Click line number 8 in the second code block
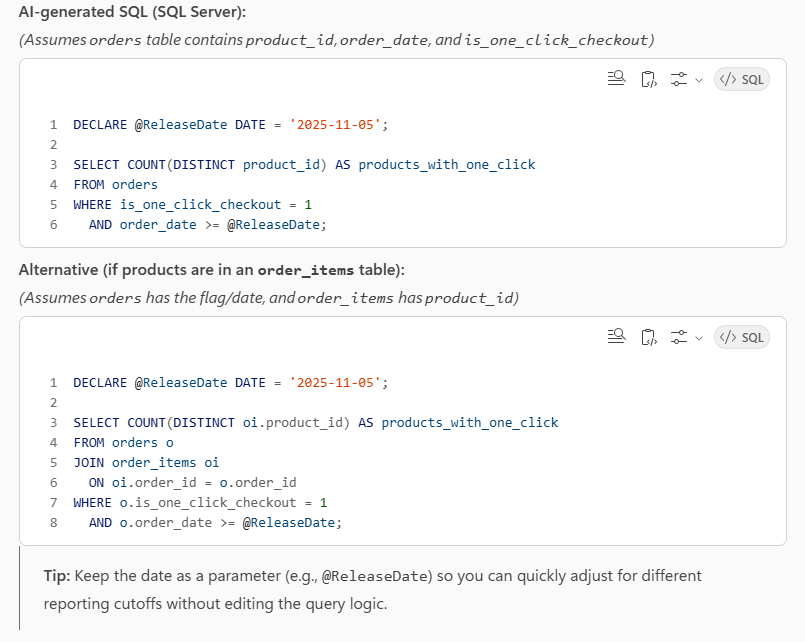Image resolution: width=805 pixels, height=642 pixels. click(x=53, y=522)
